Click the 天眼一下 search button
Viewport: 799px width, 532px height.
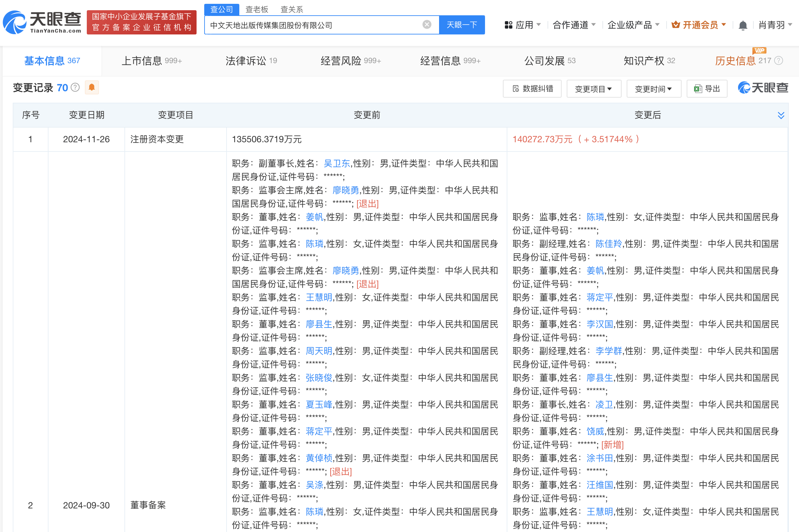click(x=462, y=25)
